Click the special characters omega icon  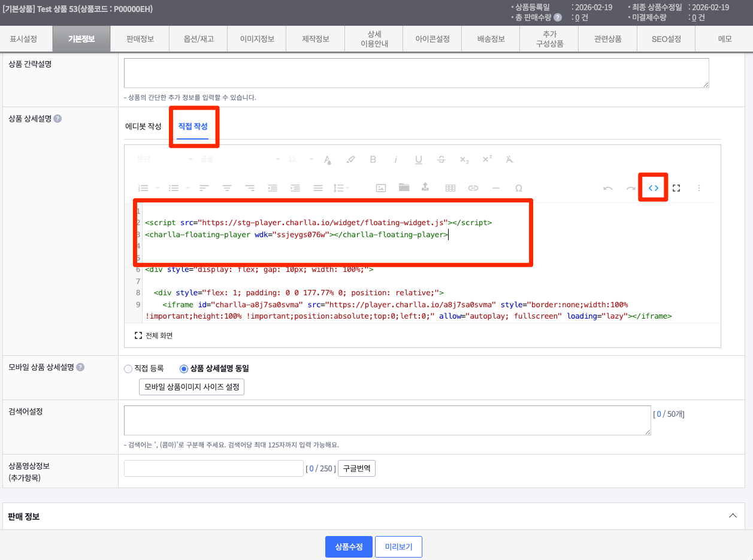(519, 188)
